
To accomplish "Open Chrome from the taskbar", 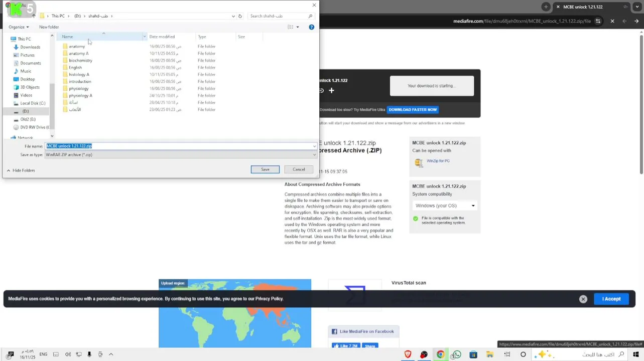I will (440, 354).
